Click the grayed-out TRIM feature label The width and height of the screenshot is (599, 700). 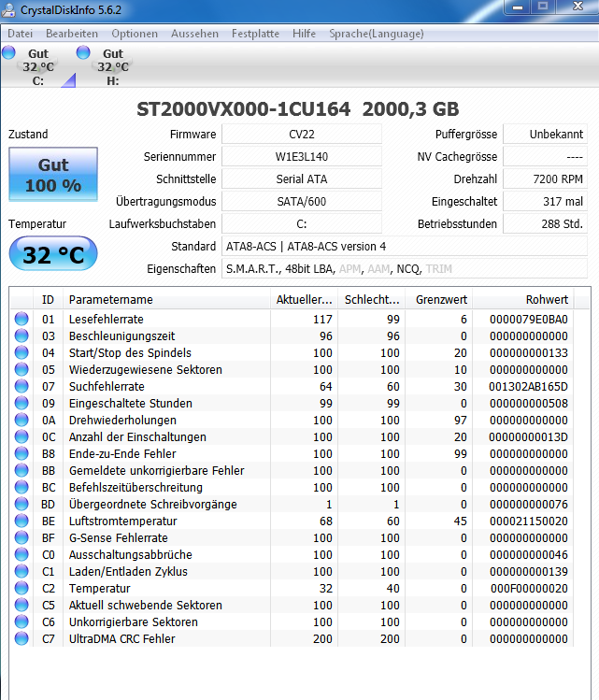(x=439, y=269)
